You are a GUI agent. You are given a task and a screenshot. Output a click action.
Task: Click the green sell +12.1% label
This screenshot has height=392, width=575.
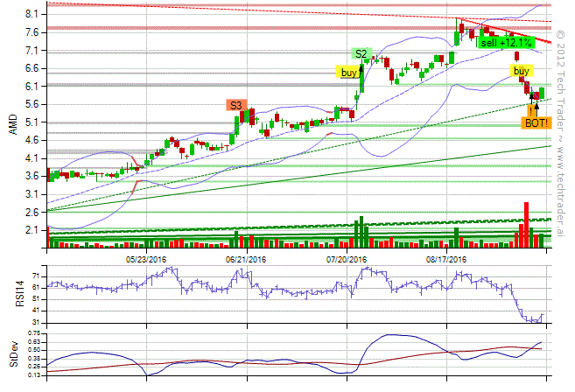point(506,42)
